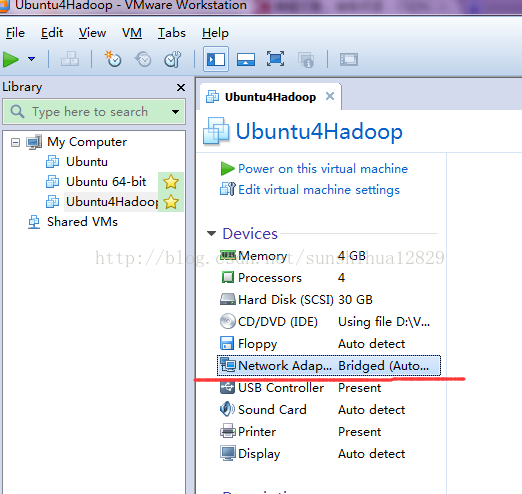Click the Sound Card device icon

[227, 409]
